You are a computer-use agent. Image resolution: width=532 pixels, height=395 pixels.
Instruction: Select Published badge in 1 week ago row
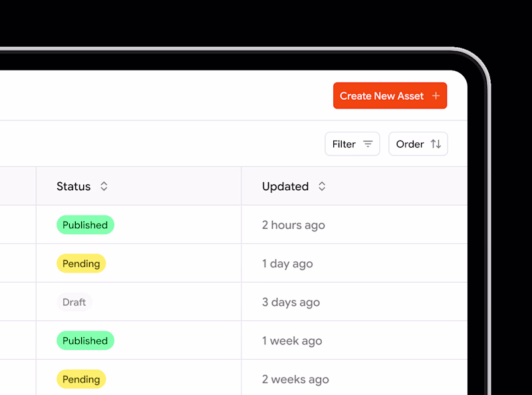[85, 340]
